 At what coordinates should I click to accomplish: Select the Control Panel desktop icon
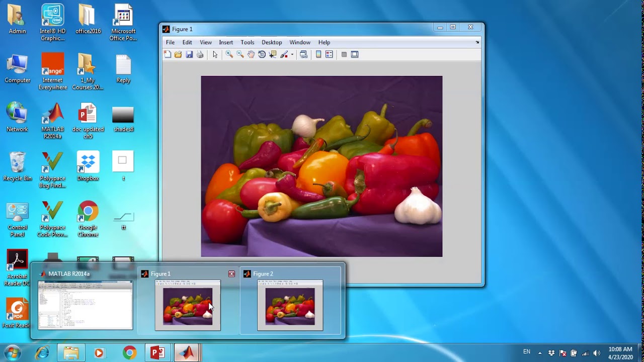(18, 219)
